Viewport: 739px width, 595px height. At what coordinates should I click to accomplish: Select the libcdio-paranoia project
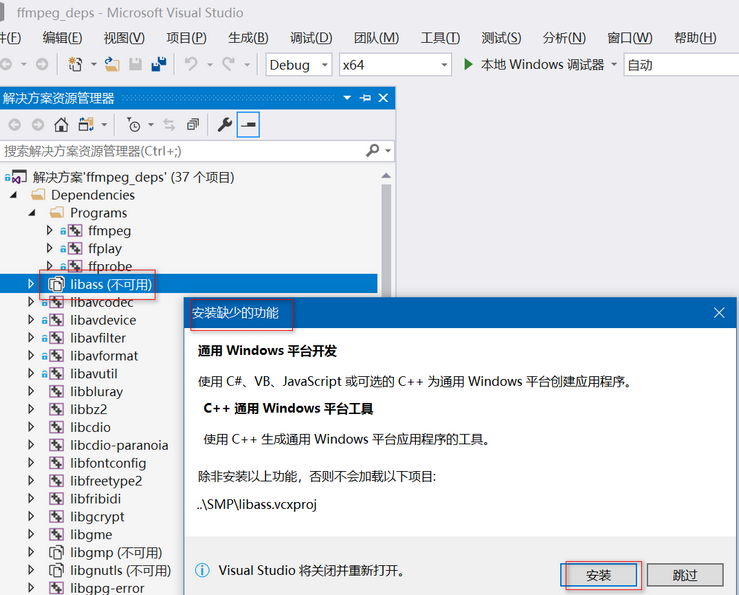point(119,445)
